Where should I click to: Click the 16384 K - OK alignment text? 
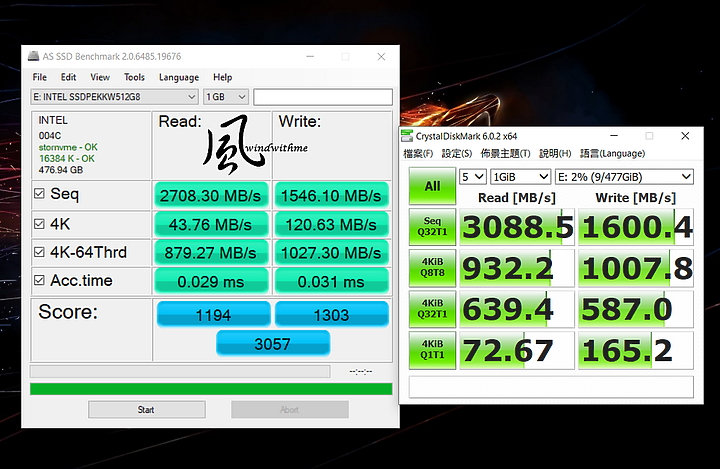(x=67, y=158)
